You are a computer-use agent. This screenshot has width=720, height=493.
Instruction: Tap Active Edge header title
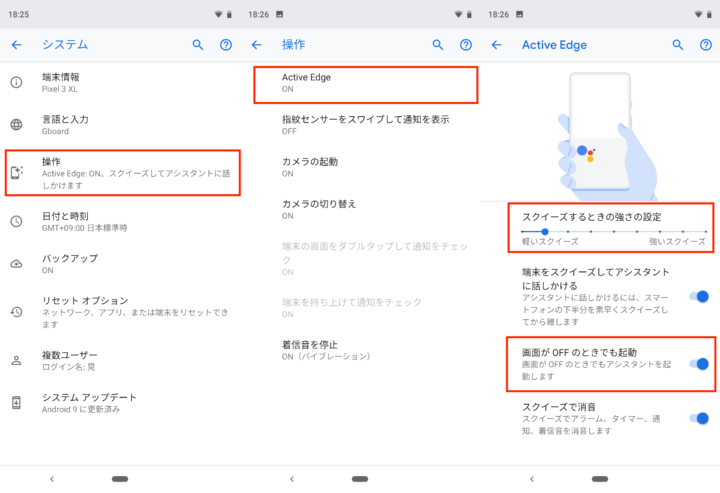click(554, 45)
